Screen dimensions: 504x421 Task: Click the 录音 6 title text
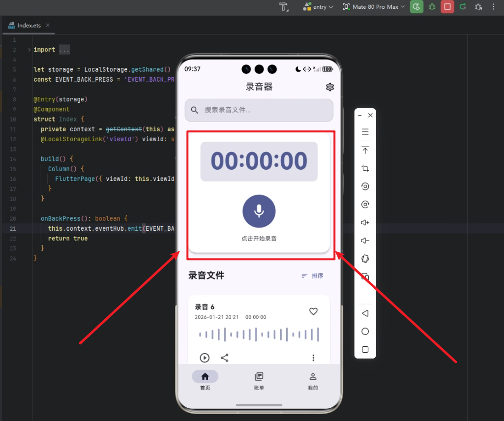pos(205,307)
